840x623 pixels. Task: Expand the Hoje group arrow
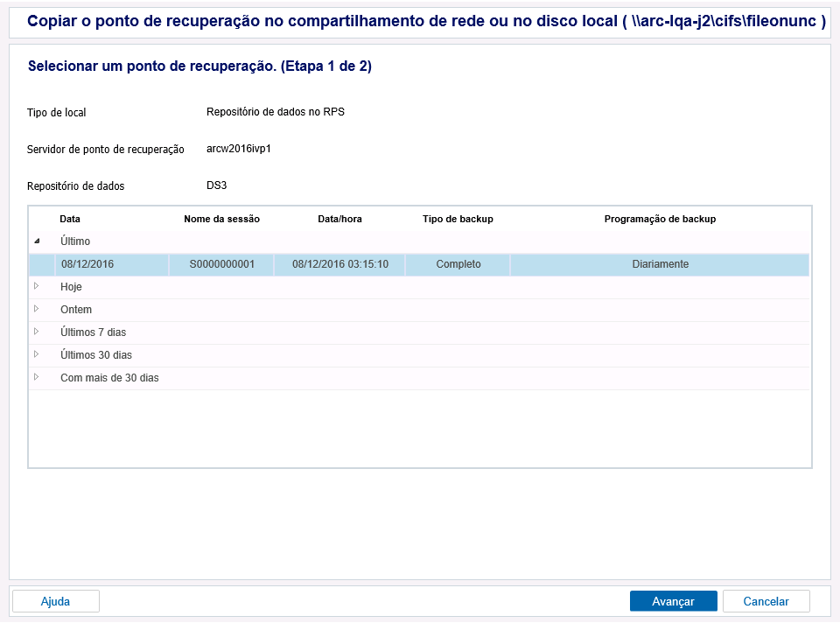37,286
